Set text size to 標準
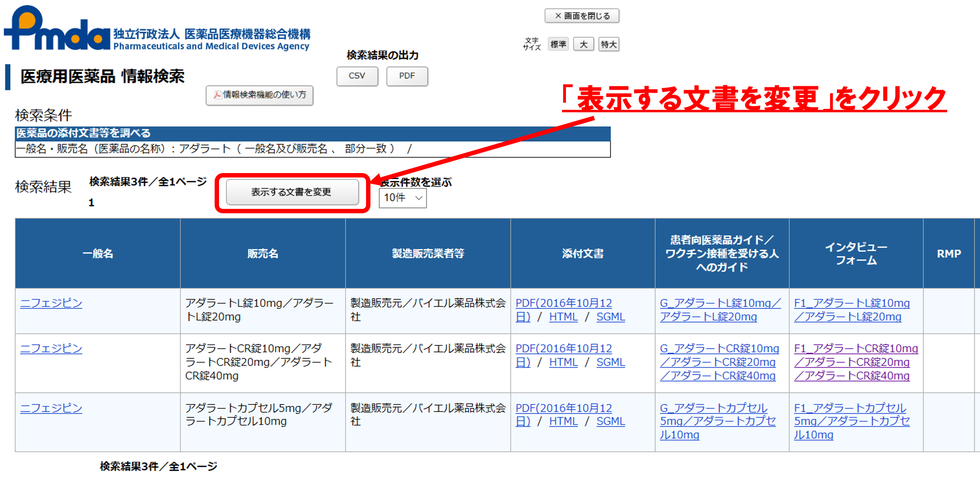 click(x=558, y=44)
